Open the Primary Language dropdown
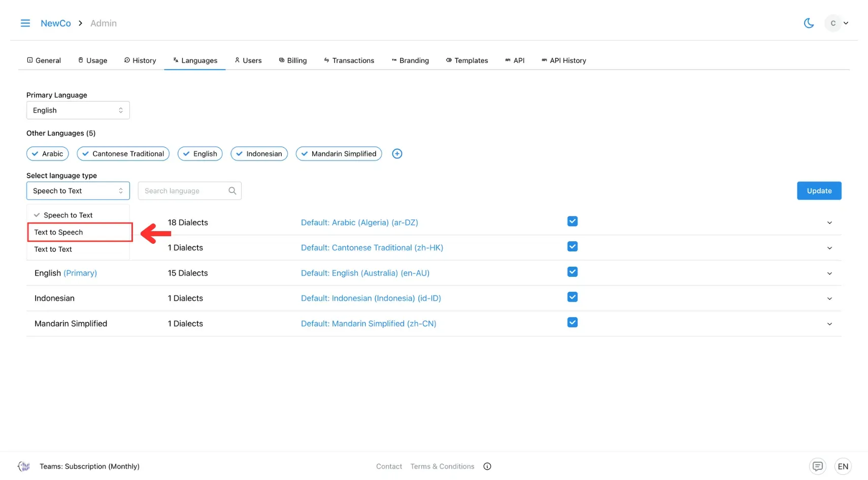Viewport: 868px width, 480px height. click(x=78, y=110)
